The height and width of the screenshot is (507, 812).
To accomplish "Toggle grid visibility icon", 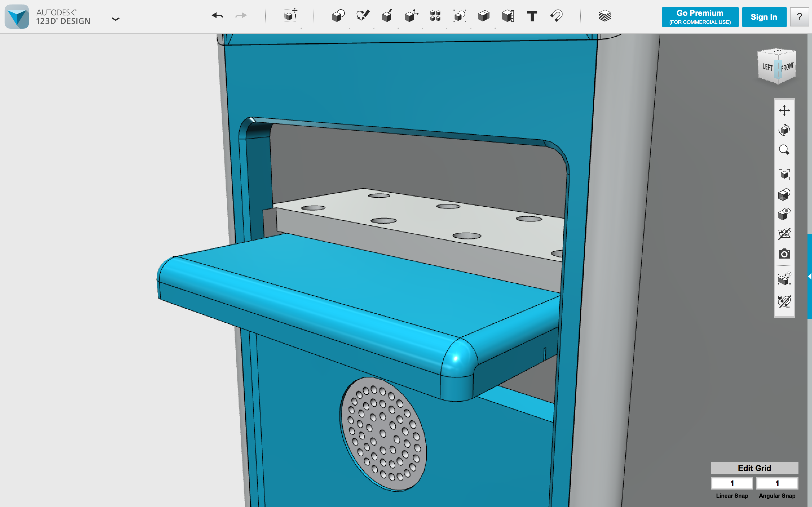I will point(784,234).
